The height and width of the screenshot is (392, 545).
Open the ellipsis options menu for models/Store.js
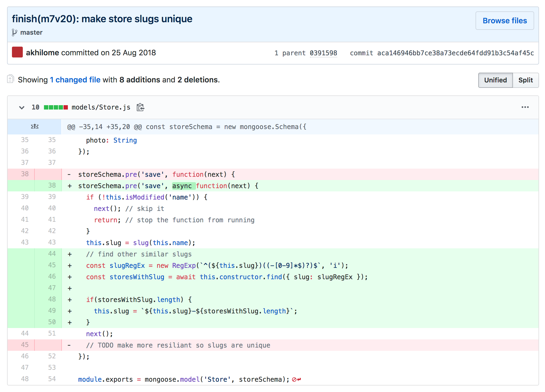point(525,107)
